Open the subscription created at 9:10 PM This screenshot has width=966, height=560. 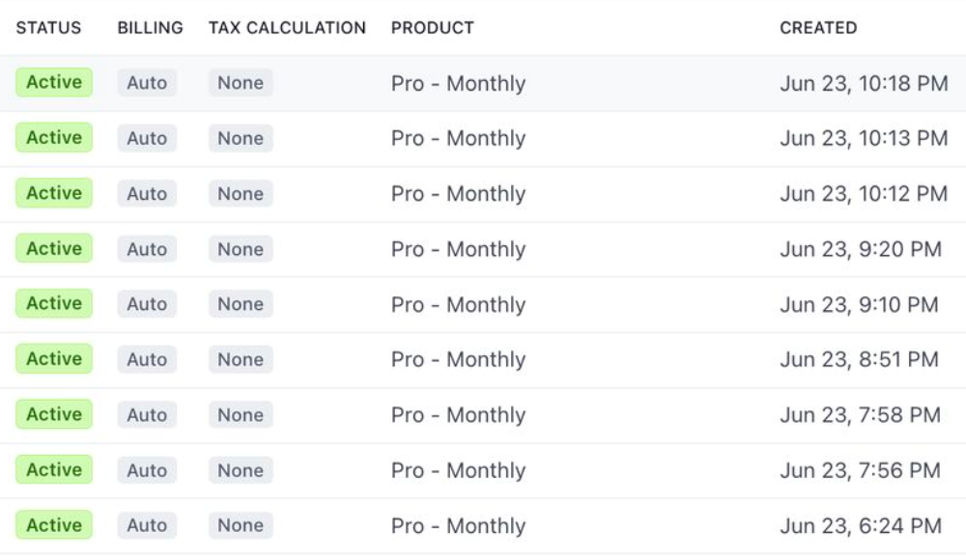click(859, 305)
